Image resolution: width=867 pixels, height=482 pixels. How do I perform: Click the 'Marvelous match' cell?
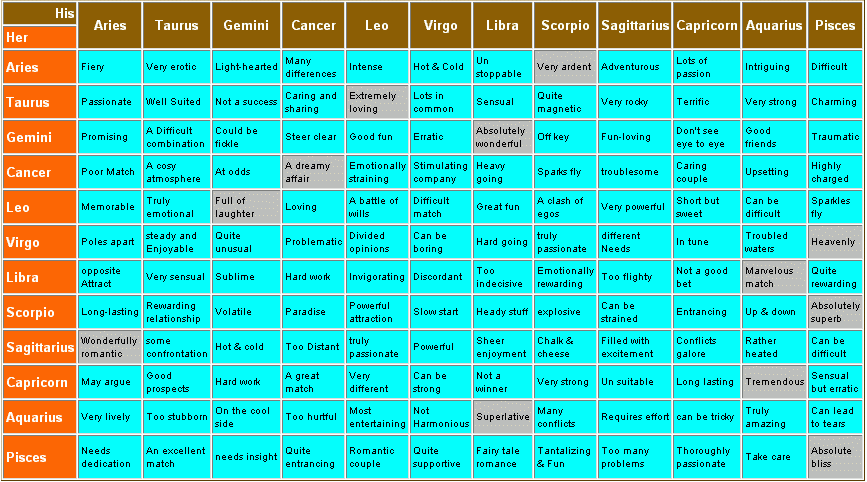pyautogui.click(x=774, y=277)
